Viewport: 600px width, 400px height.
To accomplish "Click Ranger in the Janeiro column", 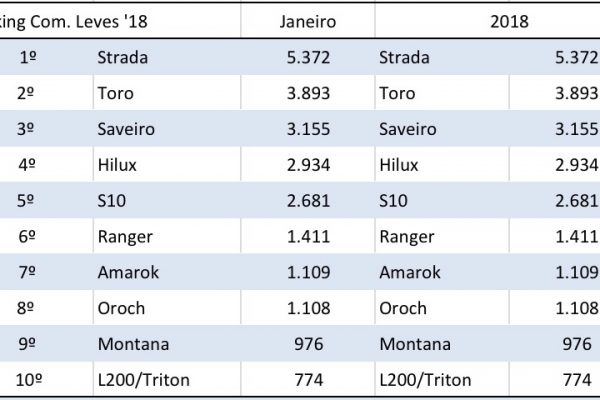I will click(x=123, y=237).
